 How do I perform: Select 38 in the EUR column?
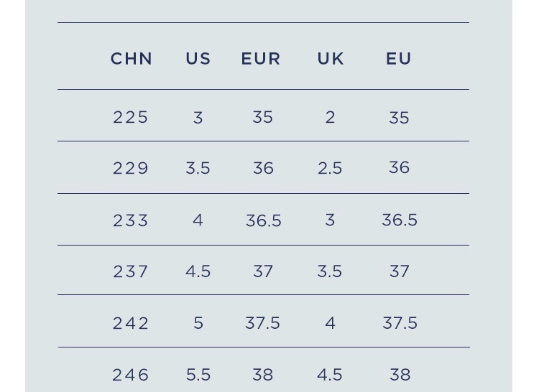(x=263, y=375)
